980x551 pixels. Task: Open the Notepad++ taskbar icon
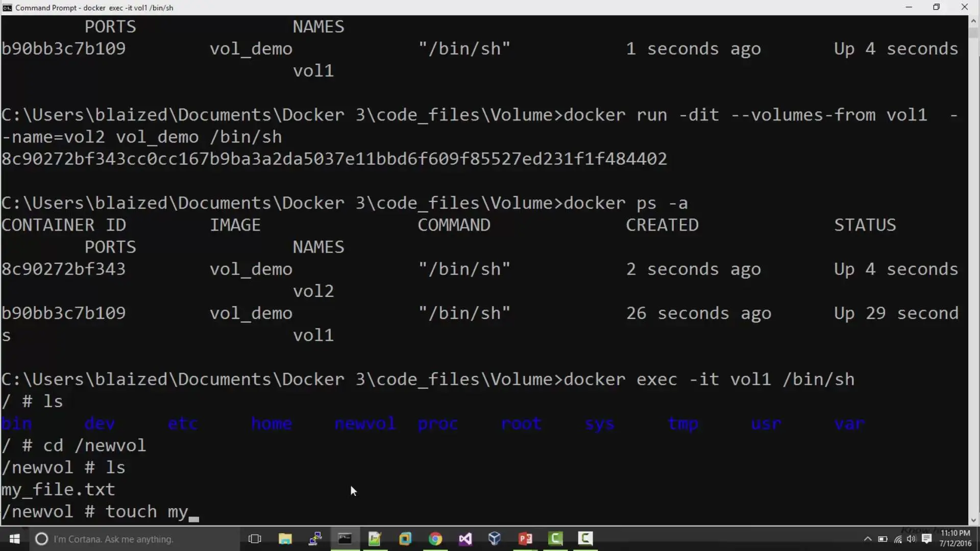375,539
